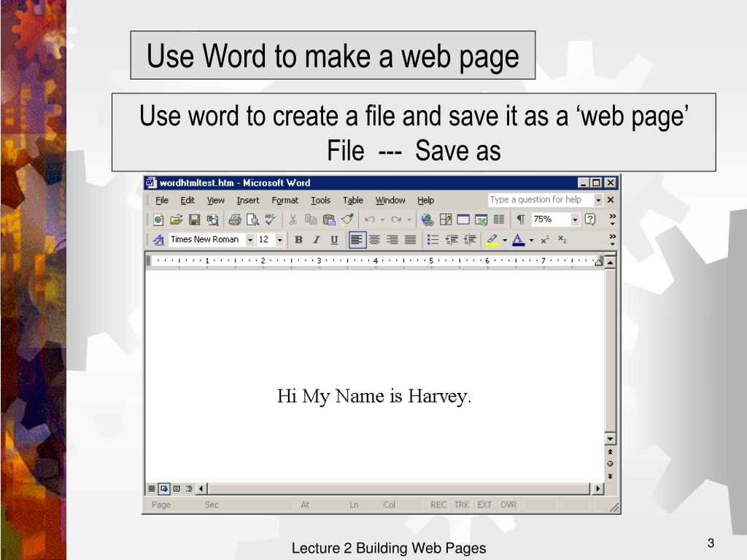
Task: Redo the last undone action
Action: [396, 219]
